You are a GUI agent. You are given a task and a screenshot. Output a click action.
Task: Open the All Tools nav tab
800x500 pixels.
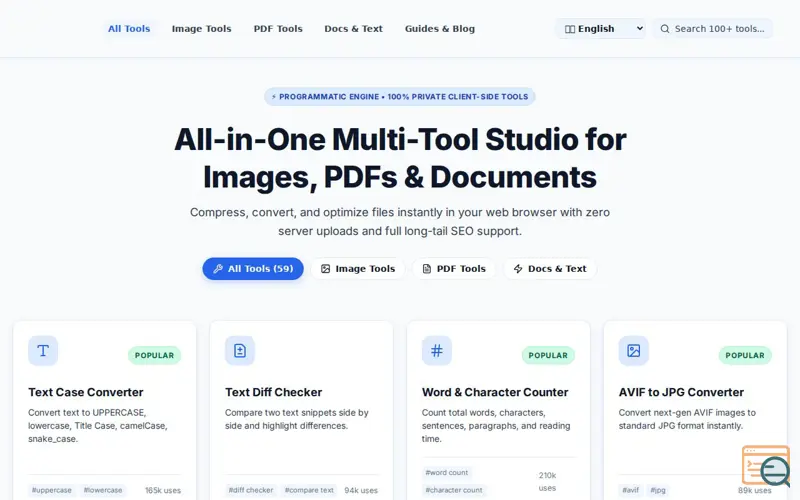[129, 29]
